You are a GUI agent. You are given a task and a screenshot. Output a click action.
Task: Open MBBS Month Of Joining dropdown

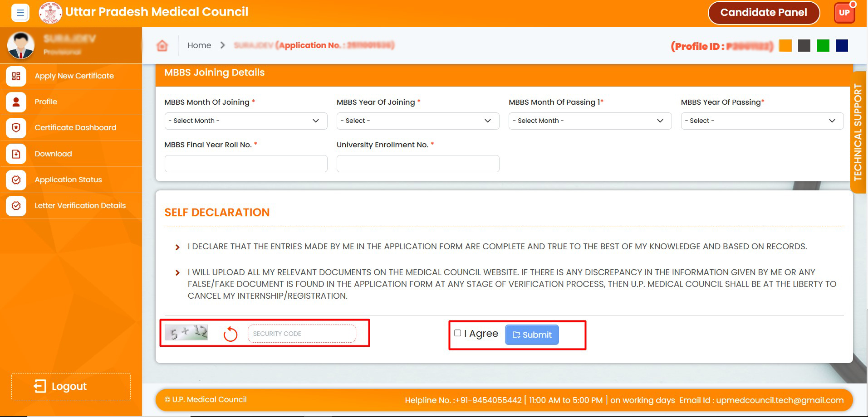[245, 121]
